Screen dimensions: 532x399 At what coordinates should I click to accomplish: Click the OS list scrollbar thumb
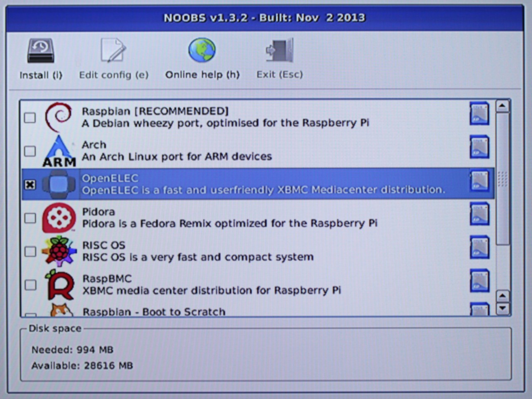click(x=502, y=179)
